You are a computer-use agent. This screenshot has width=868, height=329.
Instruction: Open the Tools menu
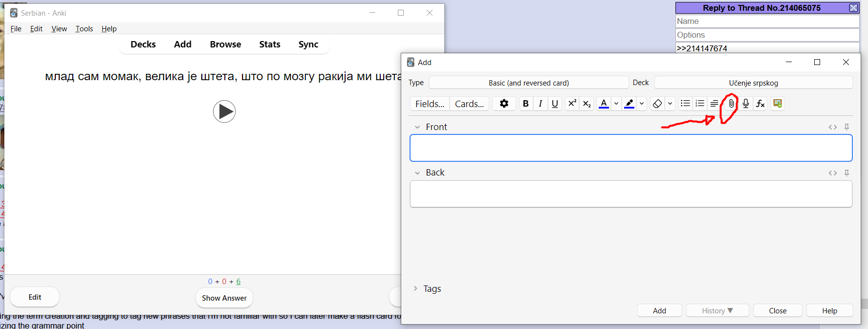coord(84,29)
